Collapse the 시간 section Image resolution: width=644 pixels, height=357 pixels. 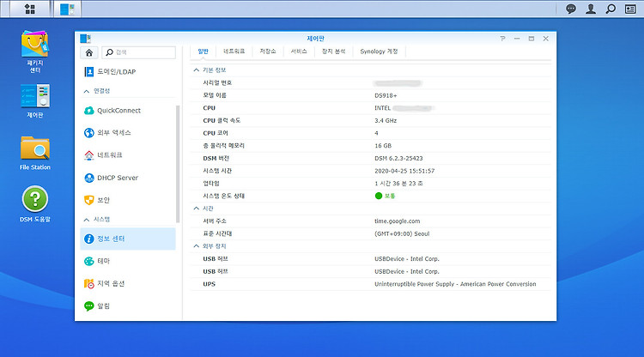pos(197,209)
